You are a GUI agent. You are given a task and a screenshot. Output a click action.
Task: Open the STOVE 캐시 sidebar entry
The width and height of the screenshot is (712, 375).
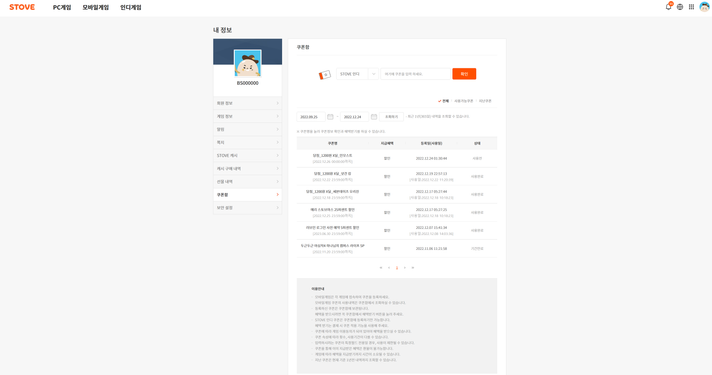247,155
